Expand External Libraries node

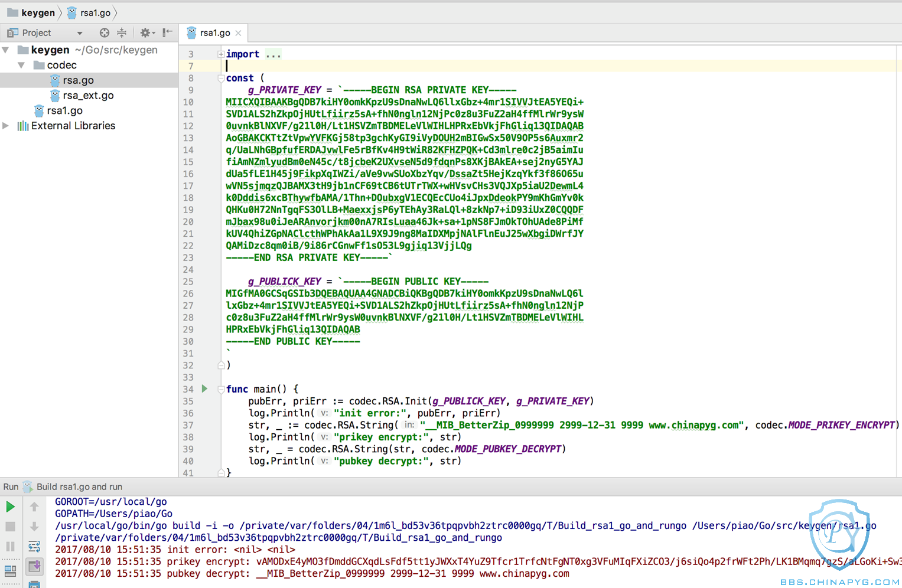tap(6, 126)
